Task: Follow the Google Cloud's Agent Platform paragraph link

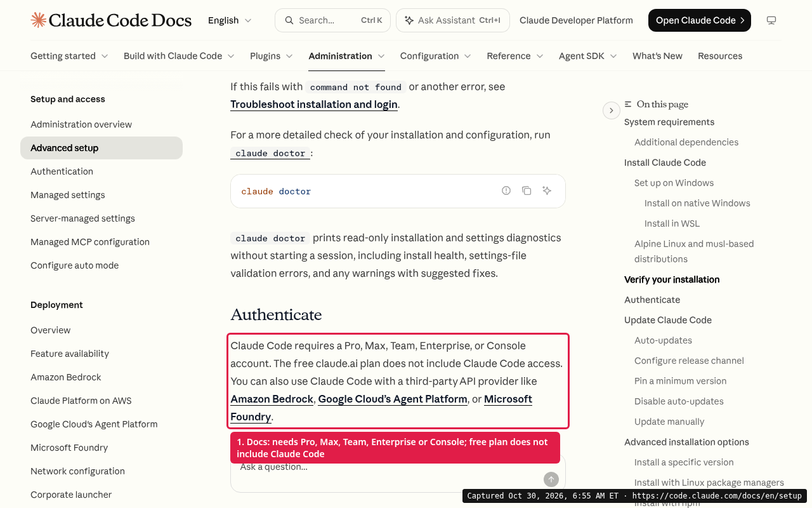Action: [x=393, y=399]
